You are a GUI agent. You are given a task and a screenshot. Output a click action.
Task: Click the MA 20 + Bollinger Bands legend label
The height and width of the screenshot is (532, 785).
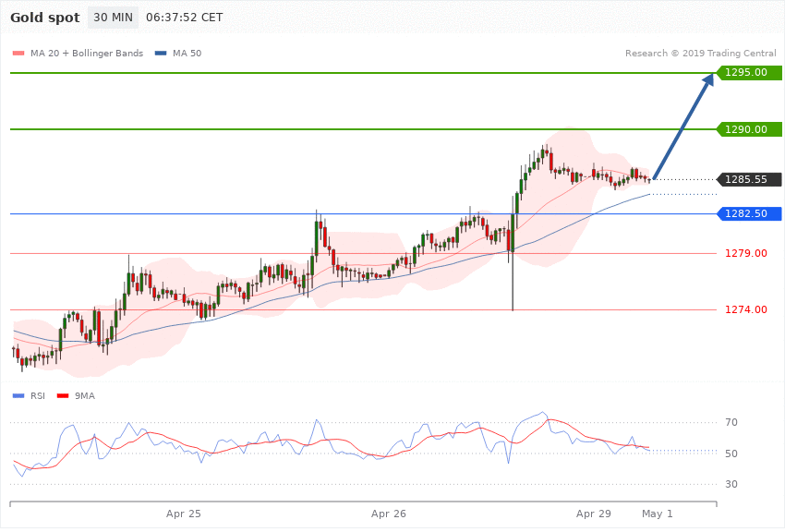[87, 53]
